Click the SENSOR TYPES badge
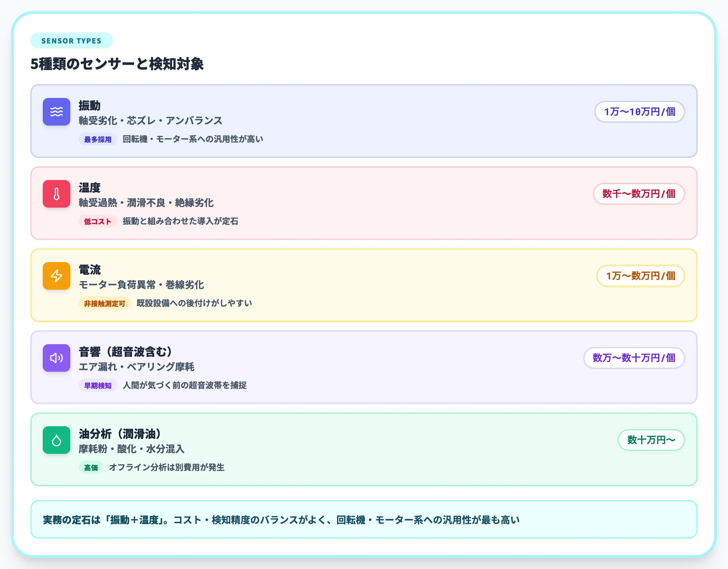Image resolution: width=728 pixels, height=569 pixels. (71, 40)
